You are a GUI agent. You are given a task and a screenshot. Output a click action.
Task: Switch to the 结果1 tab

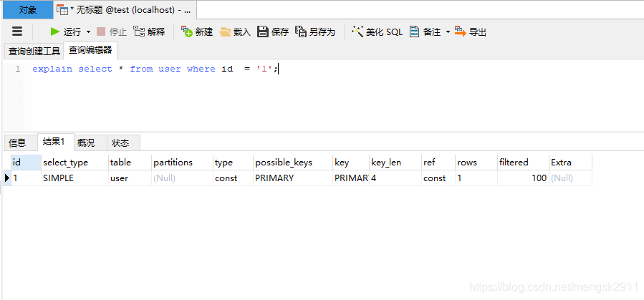coord(56,142)
